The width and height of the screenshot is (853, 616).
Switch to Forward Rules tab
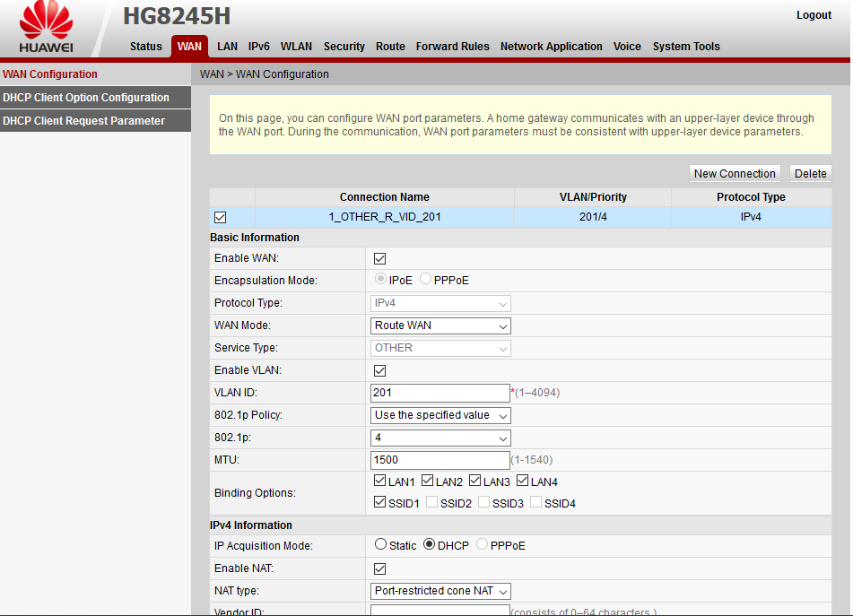coord(453,47)
